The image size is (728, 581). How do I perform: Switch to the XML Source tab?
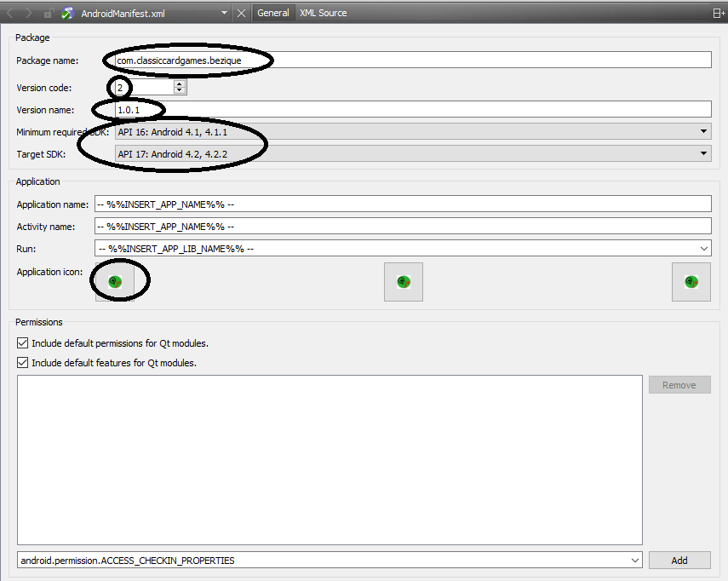(x=323, y=12)
